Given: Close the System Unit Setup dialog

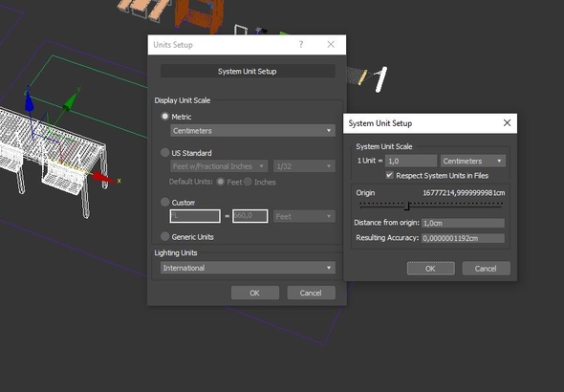Looking at the screenshot, I should pyautogui.click(x=508, y=123).
